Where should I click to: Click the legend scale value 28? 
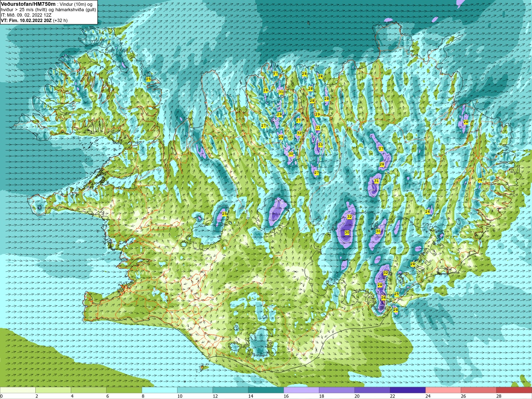point(499,396)
